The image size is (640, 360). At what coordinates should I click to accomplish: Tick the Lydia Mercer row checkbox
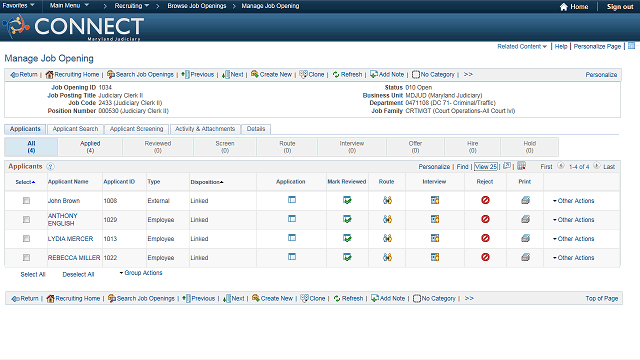click(27, 238)
